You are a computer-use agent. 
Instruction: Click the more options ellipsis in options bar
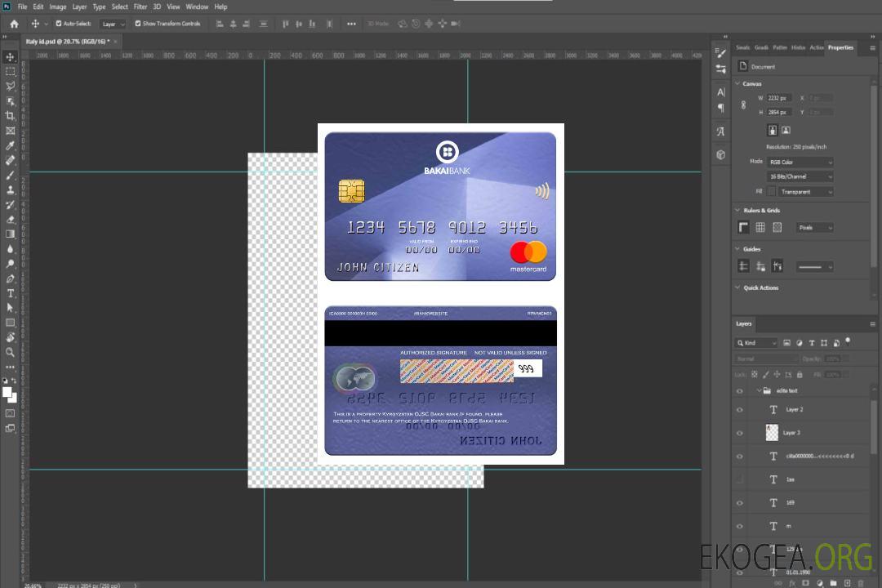[x=351, y=24]
